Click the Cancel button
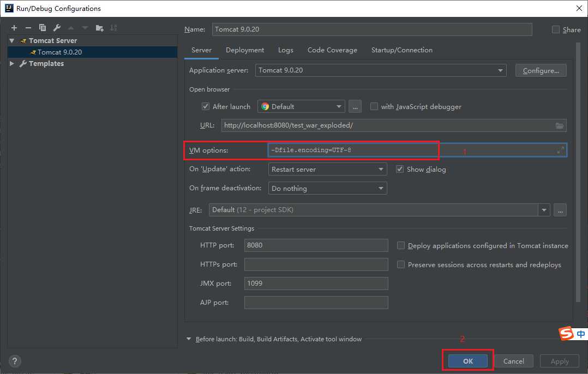This screenshot has width=588, height=374. point(513,361)
